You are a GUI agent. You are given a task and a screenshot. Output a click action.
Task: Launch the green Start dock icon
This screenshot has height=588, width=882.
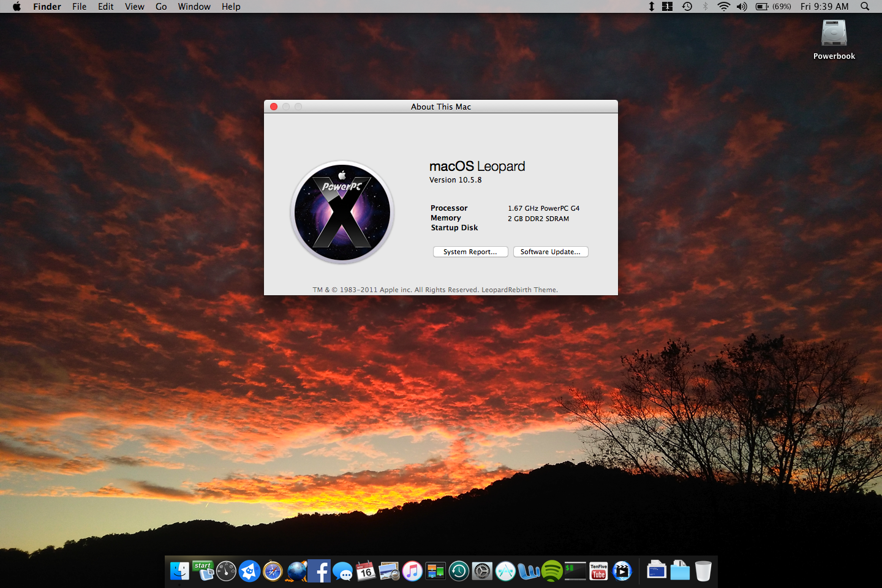click(x=203, y=571)
